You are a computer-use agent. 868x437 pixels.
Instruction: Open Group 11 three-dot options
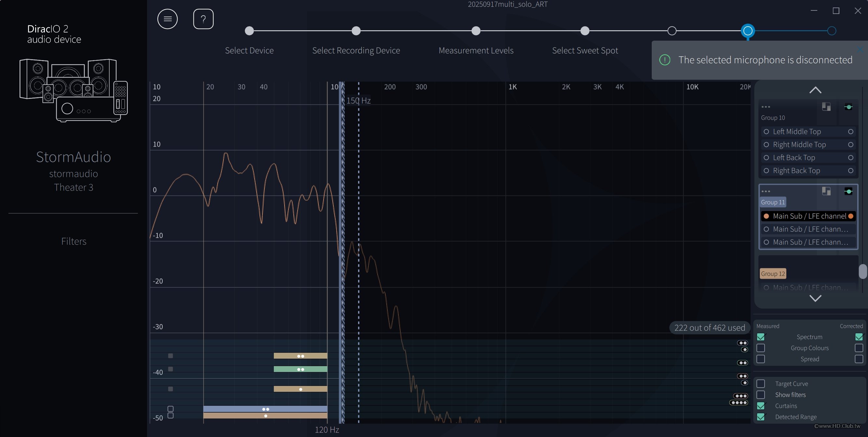pyautogui.click(x=766, y=192)
